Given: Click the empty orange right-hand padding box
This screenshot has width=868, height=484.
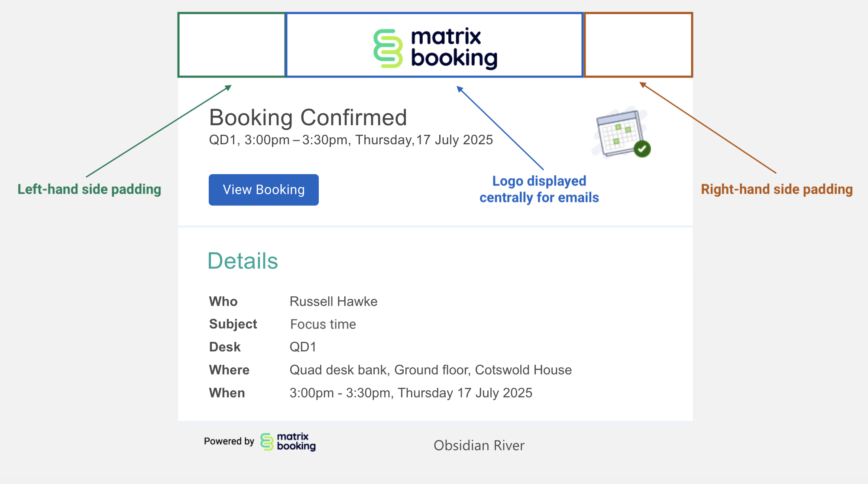Looking at the screenshot, I should (x=638, y=45).
